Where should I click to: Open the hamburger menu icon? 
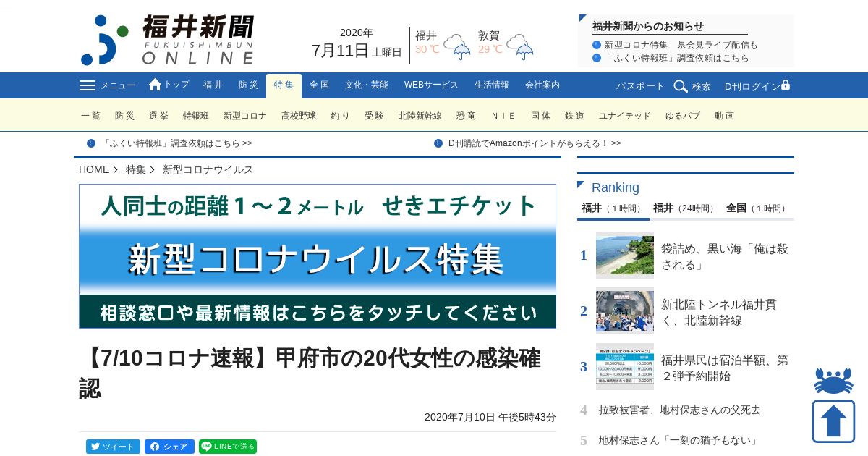[88, 85]
